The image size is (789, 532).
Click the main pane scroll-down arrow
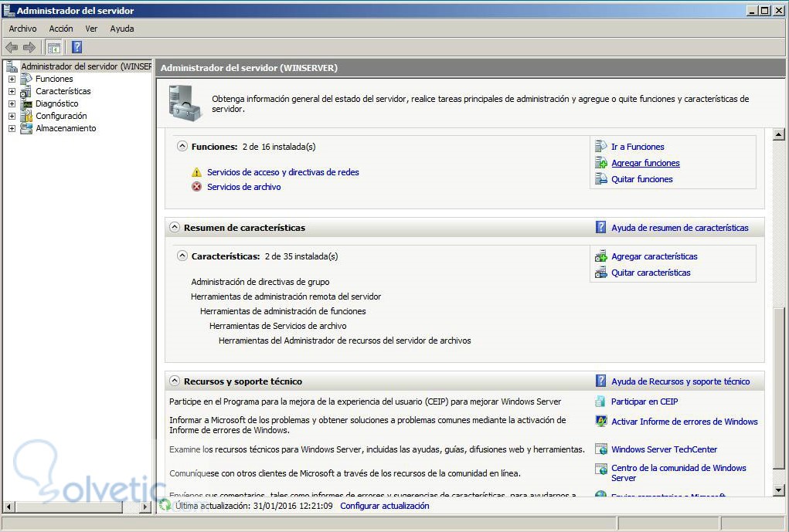(778, 490)
